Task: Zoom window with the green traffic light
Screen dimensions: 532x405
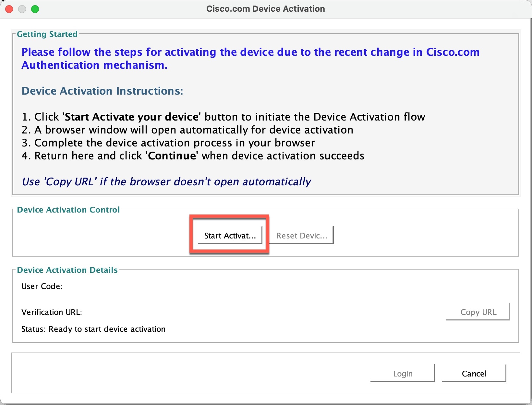Action: [35, 9]
